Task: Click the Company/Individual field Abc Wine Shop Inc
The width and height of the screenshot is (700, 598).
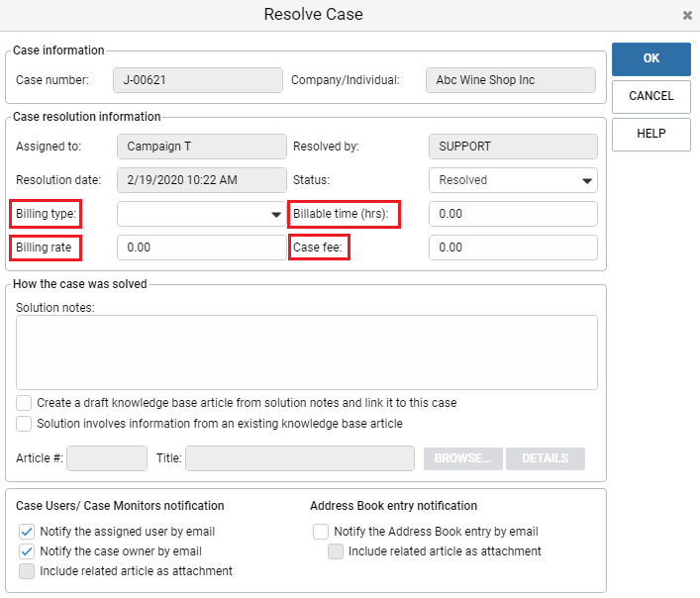Action: tap(511, 80)
